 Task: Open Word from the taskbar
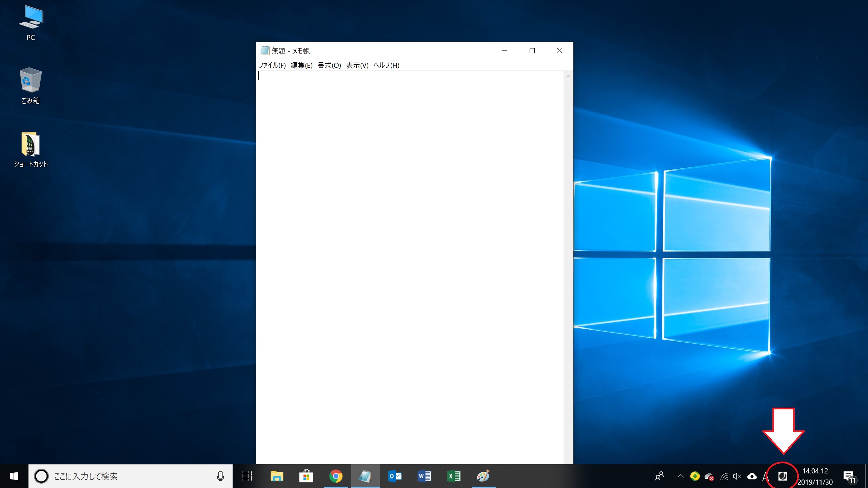pos(424,476)
